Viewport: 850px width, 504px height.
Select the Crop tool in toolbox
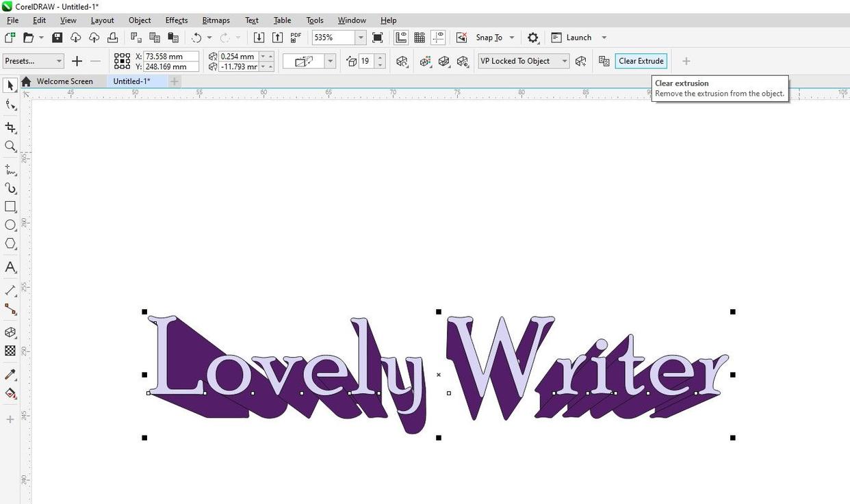tap(10, 127)
